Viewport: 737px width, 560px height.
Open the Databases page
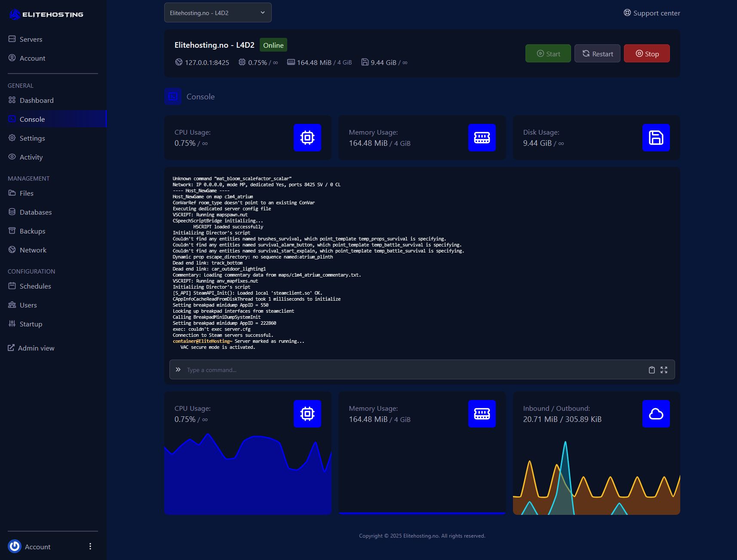coord(36,212)
